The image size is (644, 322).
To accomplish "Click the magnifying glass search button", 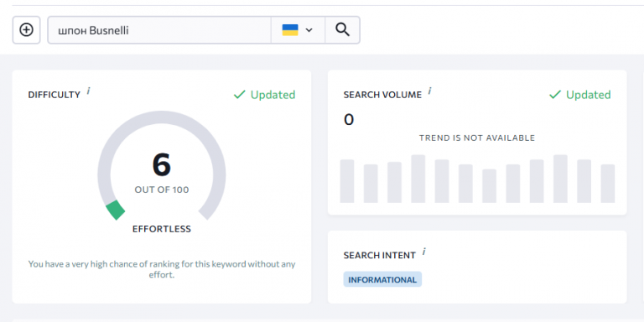I will [x=342, y=30].
